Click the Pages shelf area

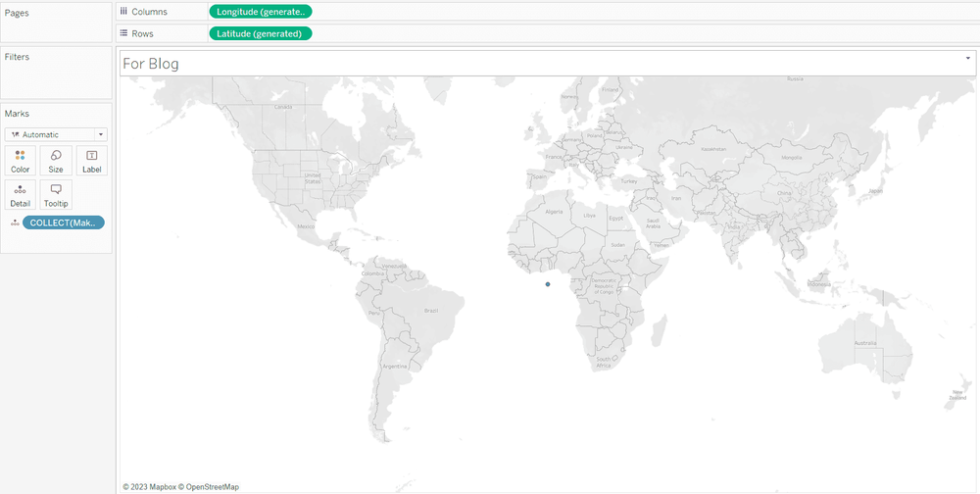56,25
